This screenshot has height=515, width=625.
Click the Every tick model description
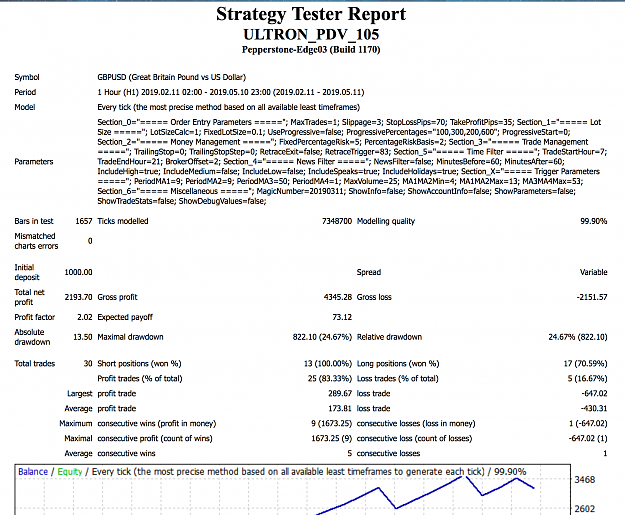228,107
